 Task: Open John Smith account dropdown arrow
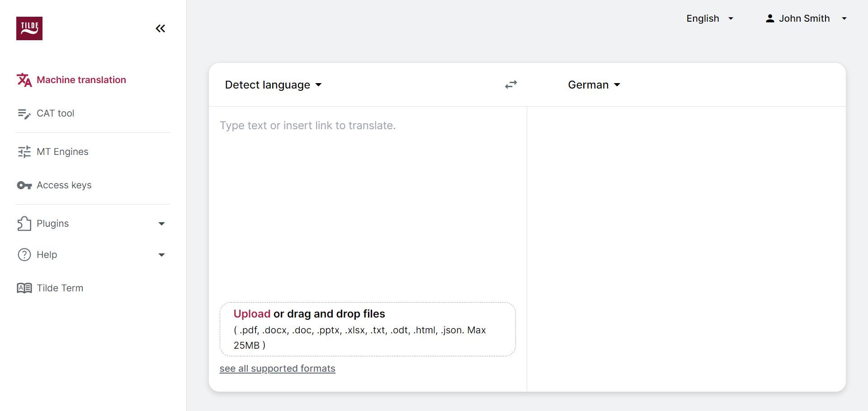click(x=844, y=19)
